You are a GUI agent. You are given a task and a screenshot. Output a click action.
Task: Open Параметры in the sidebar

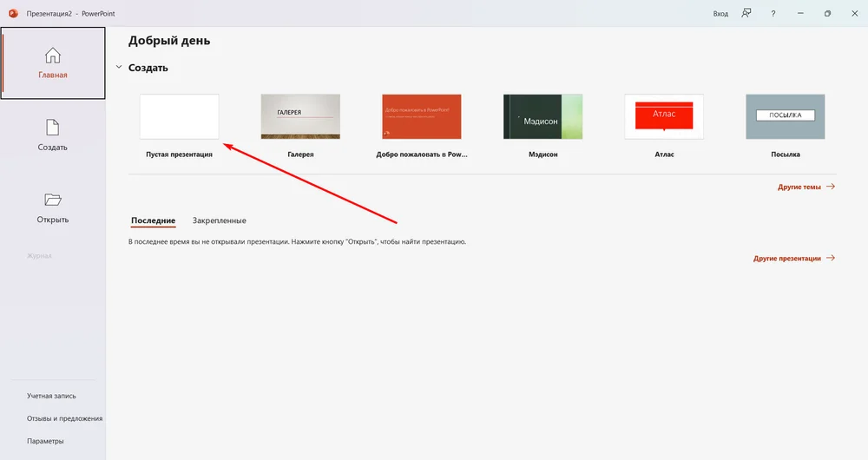45,441
